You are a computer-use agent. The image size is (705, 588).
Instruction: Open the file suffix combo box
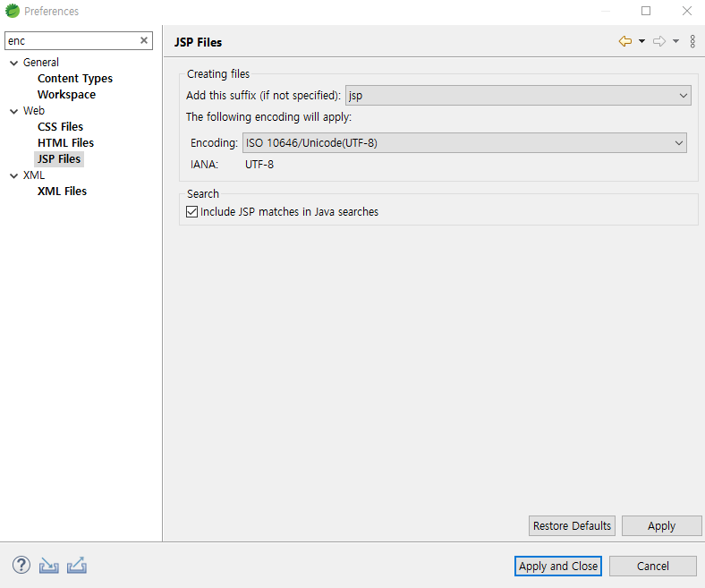pos(518,96)
